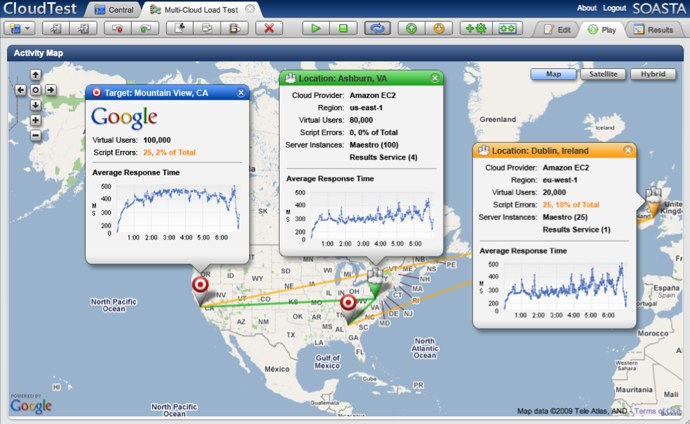Pan the map right with arrow button

pos(51,90)
